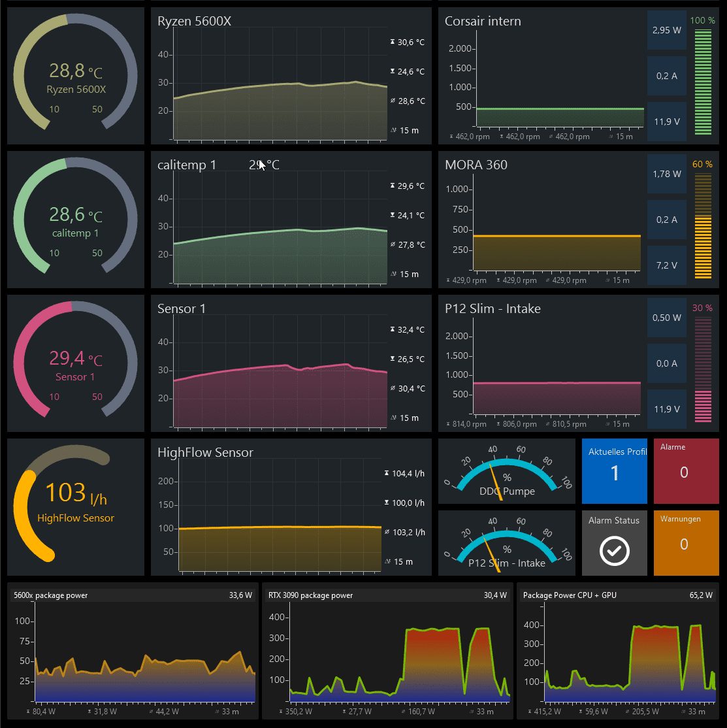
Task: Click the Alarm Status checkmark icon
Action: pyautogui.click(x=614, y=551)
